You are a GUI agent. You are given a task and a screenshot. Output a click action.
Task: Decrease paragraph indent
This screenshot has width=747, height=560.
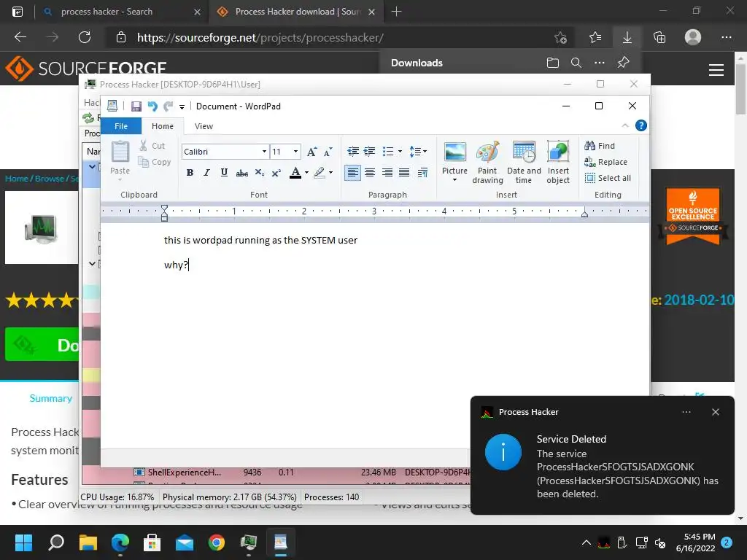click(353, 152)
